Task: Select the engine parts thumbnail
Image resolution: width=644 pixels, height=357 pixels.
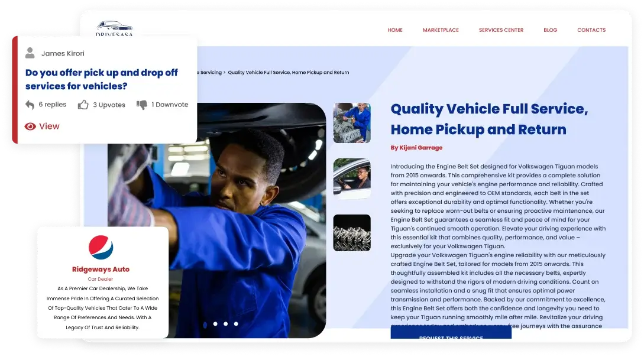Action: (x=352, y=233)
